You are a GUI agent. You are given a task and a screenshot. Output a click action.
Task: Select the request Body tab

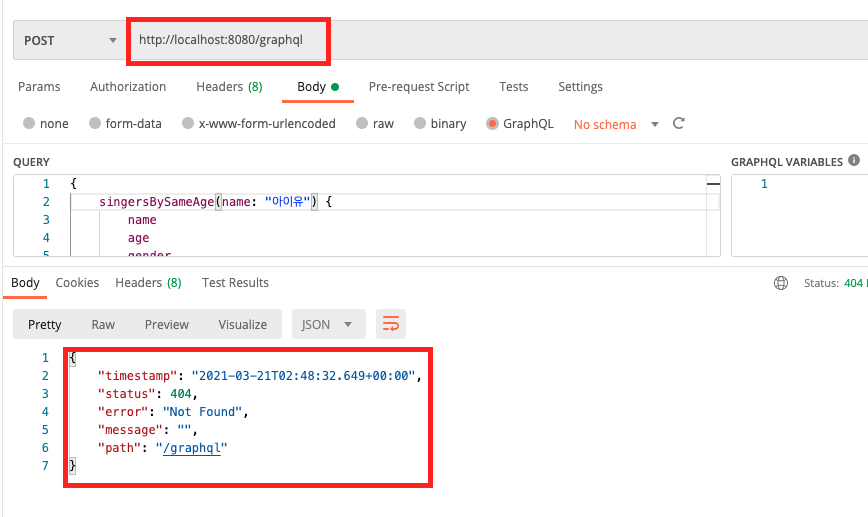tap(318, 87)
